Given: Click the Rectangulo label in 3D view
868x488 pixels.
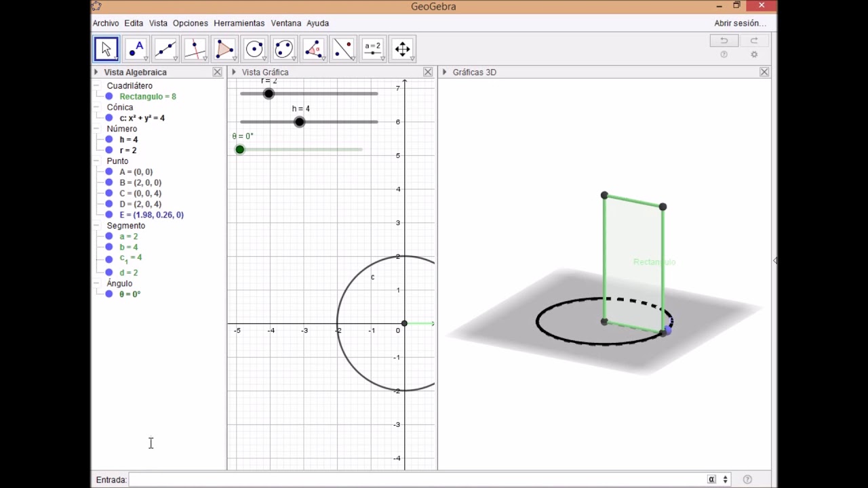Looking at the screenshot, I should 654,262.
